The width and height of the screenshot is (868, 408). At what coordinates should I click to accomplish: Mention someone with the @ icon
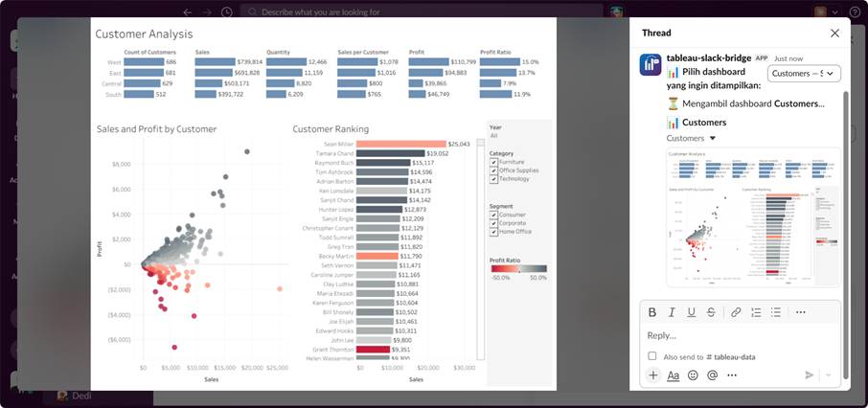pos(713,375)
